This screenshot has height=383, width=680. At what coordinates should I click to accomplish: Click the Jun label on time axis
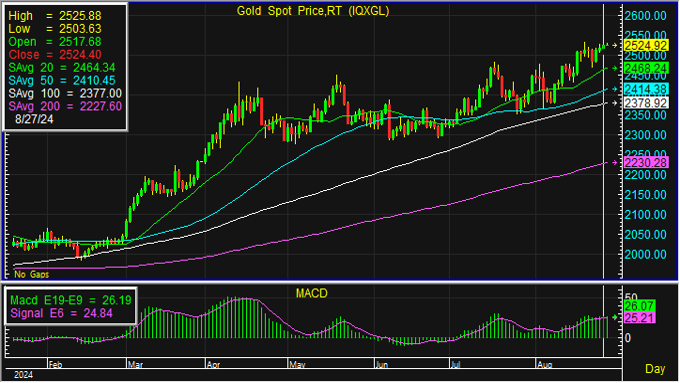click(382, 365)
